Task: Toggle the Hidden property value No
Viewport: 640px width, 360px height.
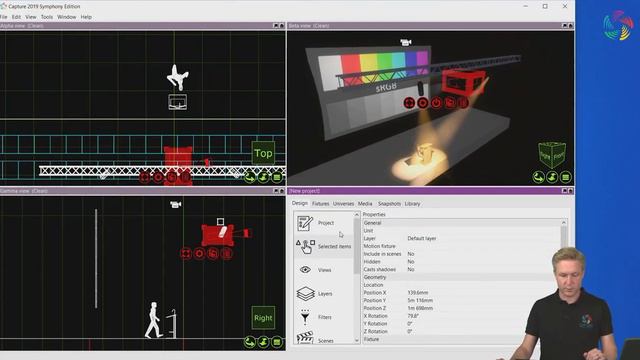Action: click(x=411, y=262)
